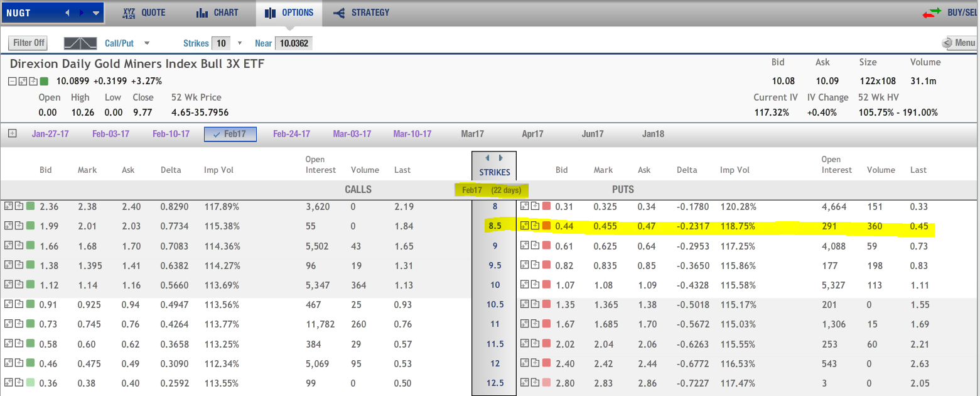Screen dimensions: 980x396
Task: Click the green square beside price 10.0899
Action: click(x=44, y=81)
